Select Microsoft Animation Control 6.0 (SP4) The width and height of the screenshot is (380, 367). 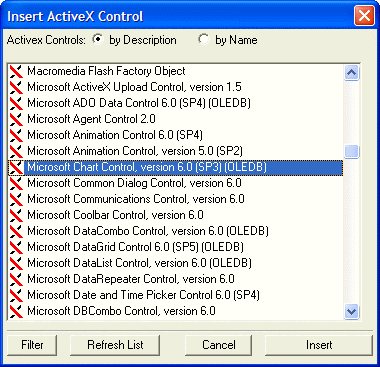coord(115,135)
